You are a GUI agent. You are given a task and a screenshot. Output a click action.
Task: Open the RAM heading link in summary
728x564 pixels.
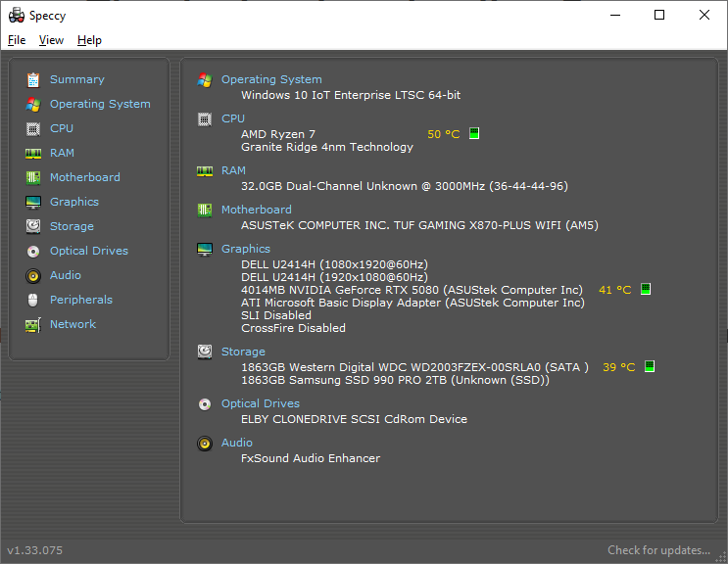tap(233, 171)
